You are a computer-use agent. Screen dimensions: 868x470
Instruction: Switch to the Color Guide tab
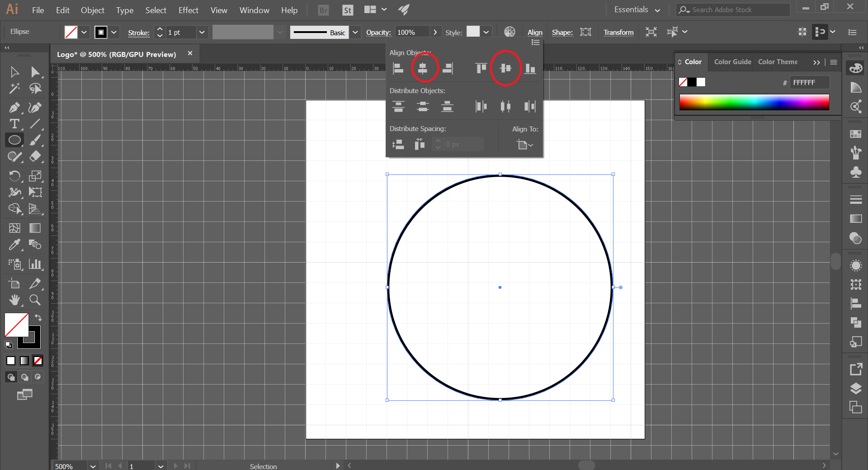[x=732, y=62]
